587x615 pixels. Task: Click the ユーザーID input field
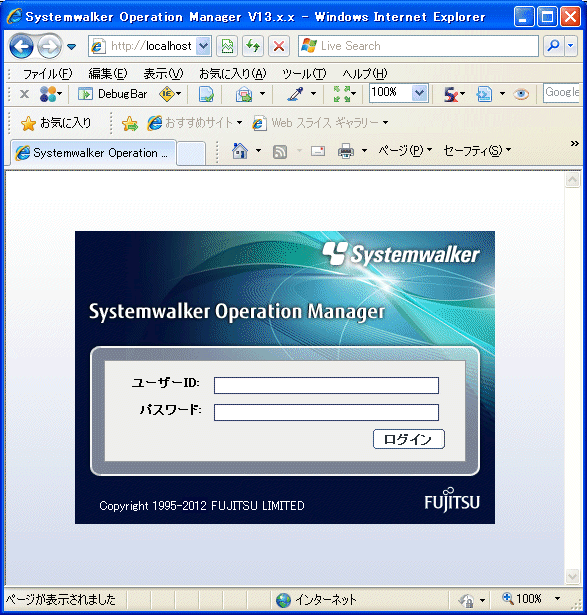click(x=326, y=385)
